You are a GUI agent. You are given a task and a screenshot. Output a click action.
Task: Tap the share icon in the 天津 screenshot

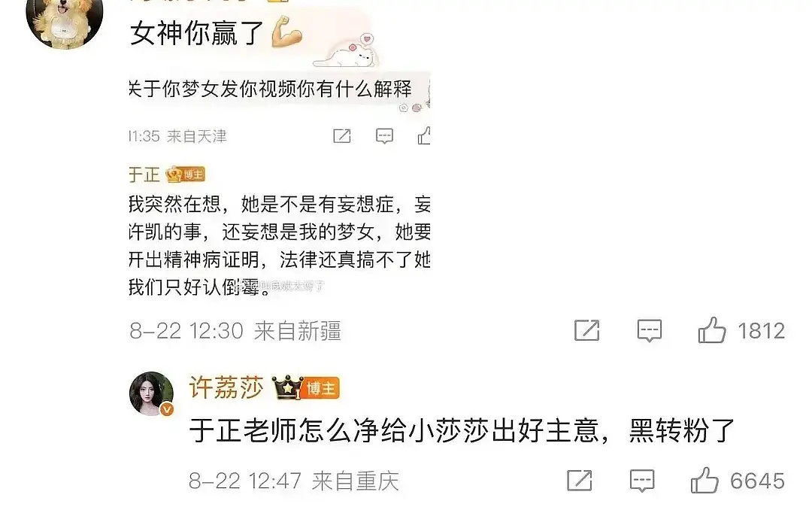point(342,136)
